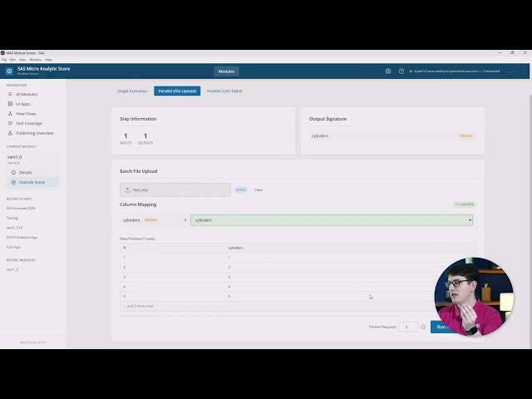Open the Publishing Overview upload icon
This screenshot has width=532, height=399.
[x=10, y=133]
